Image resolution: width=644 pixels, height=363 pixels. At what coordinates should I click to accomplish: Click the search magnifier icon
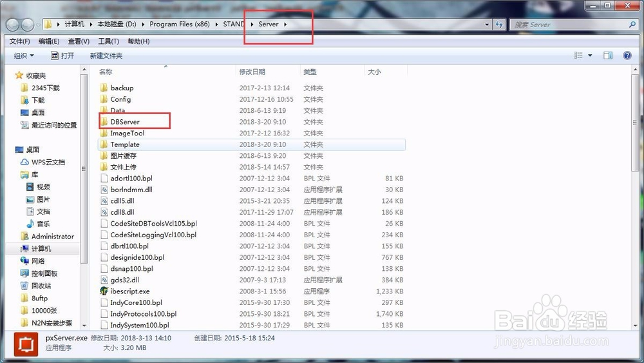pyautogui.click(x=632, y=25)
